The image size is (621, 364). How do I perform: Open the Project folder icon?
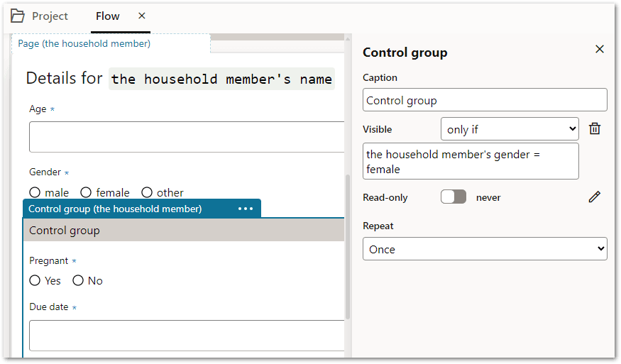(x=18, y=16)
